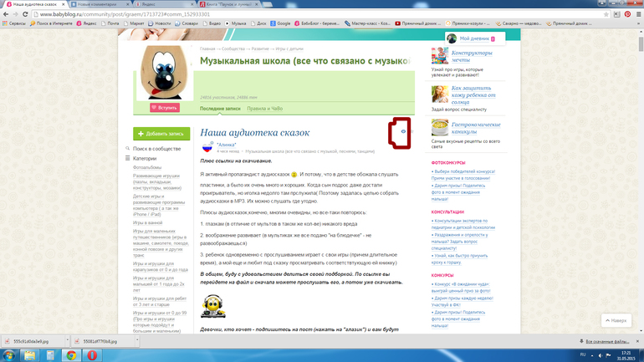
Task: Go back with browser back arrow
Action: point(6,14)
